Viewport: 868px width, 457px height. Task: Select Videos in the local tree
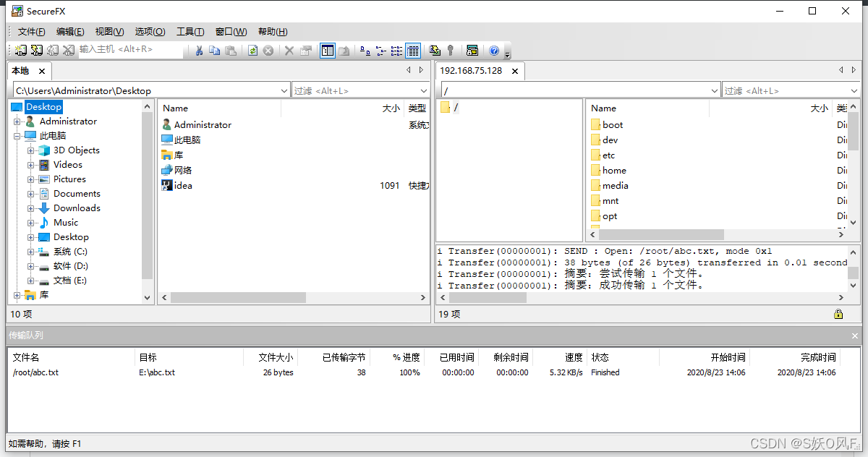(x=68, y=165)
